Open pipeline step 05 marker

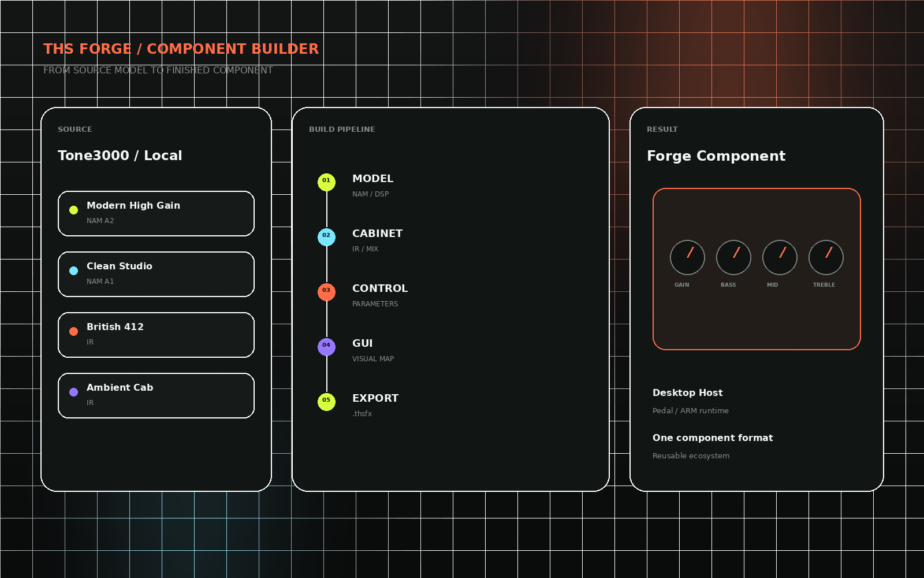326,402
